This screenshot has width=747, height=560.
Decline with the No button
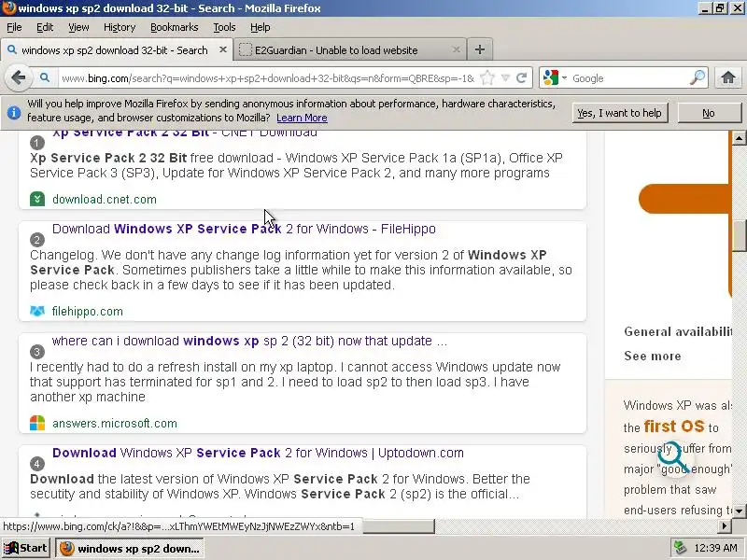tap(709, 113)
